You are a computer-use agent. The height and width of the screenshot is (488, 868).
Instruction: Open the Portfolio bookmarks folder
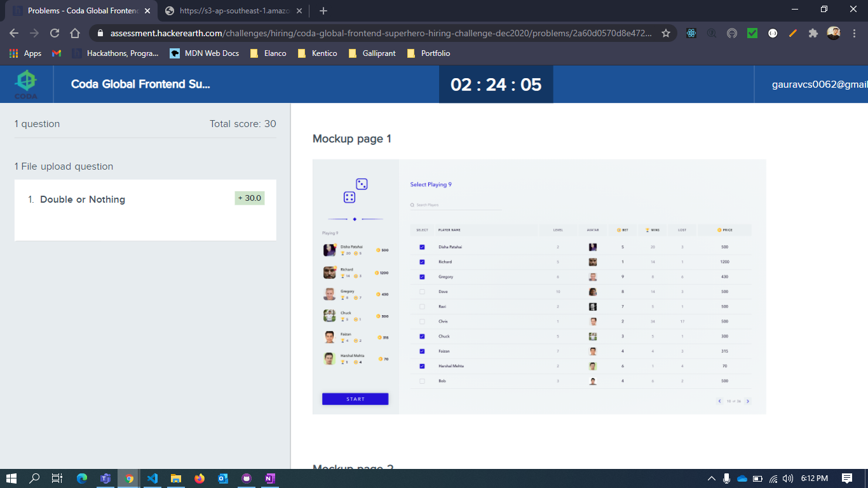(428, 53)
